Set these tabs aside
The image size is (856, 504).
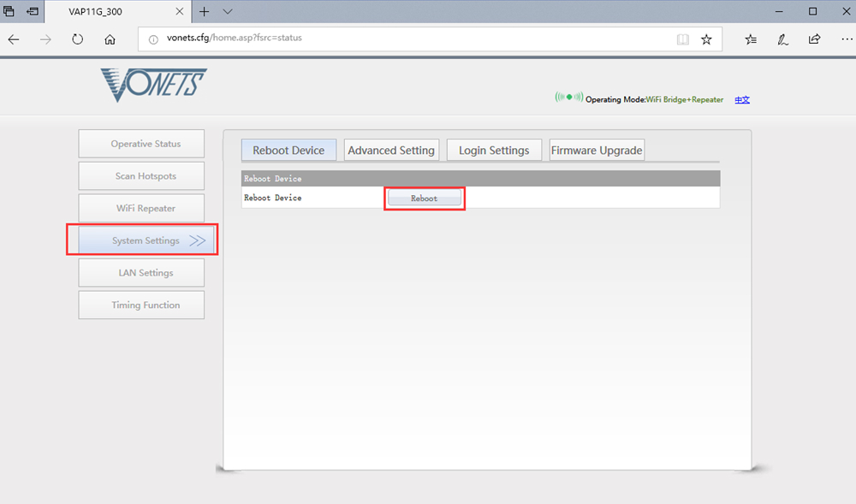pos(9,11)
